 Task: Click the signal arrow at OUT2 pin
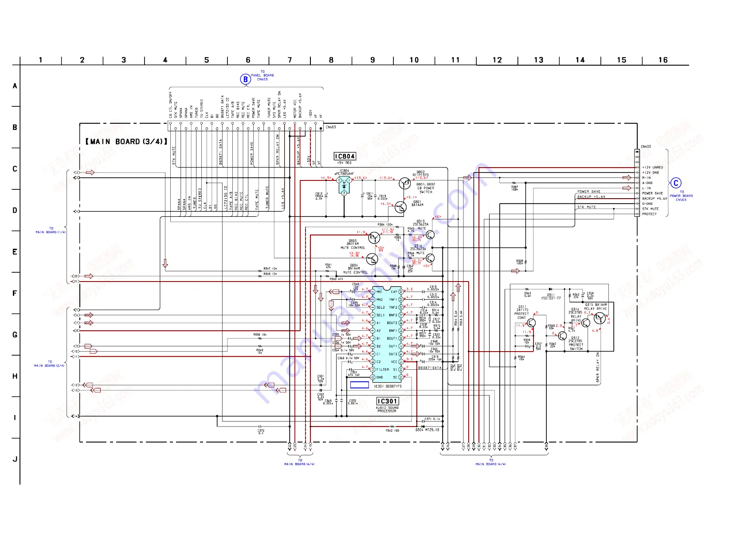pos(416,354)
